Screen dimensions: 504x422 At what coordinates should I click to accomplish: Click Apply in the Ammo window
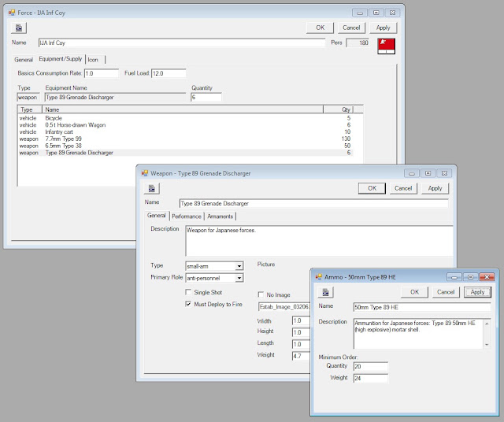(x=477, y=292)
